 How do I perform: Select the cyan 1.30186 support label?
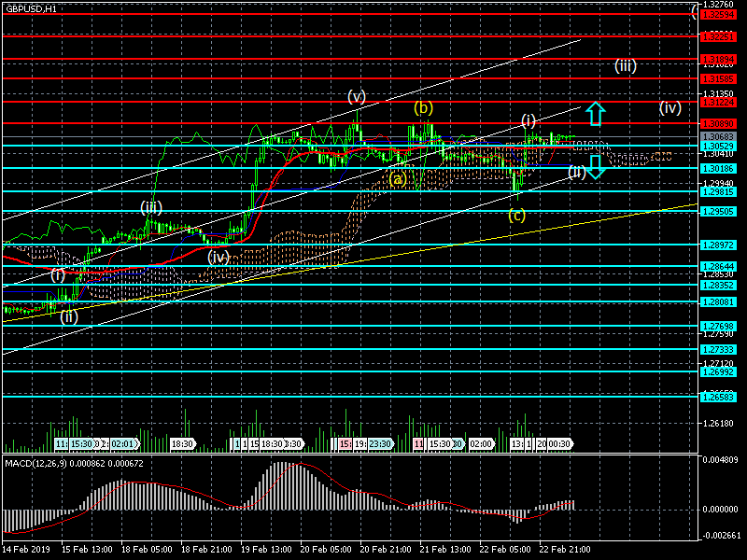[x=718, y=168]
